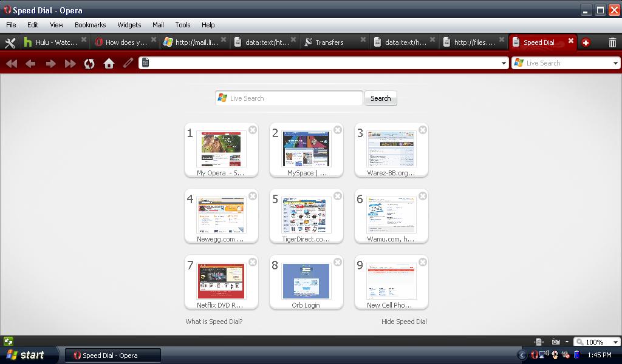Remove Orb Login speed dial entry
Screen dimensions: 622x364
click(x=338, y=262)
